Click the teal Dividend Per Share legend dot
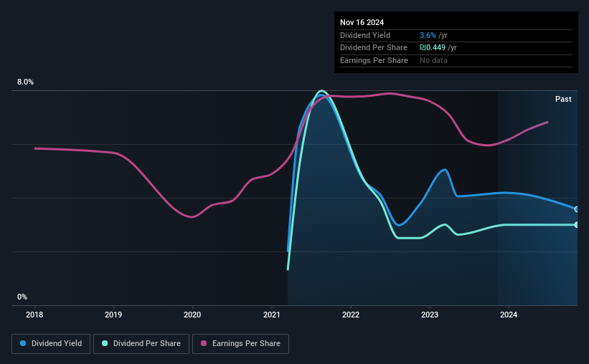The width and height of the screenshot is (589, 364). (x=105, y=343)
